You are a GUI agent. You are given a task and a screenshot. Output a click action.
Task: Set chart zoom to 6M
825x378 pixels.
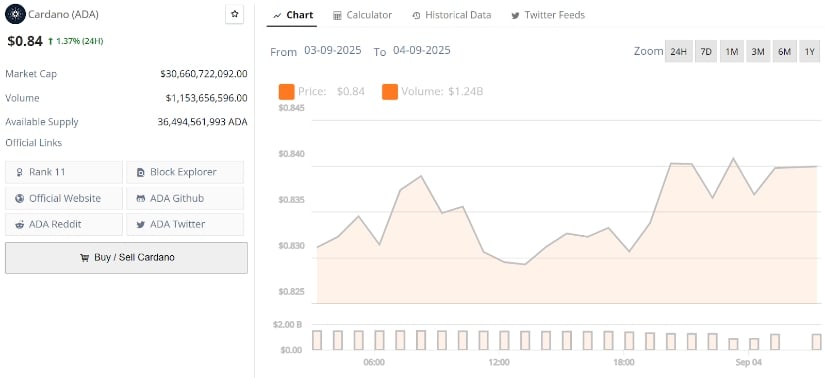tap(784, 52)
